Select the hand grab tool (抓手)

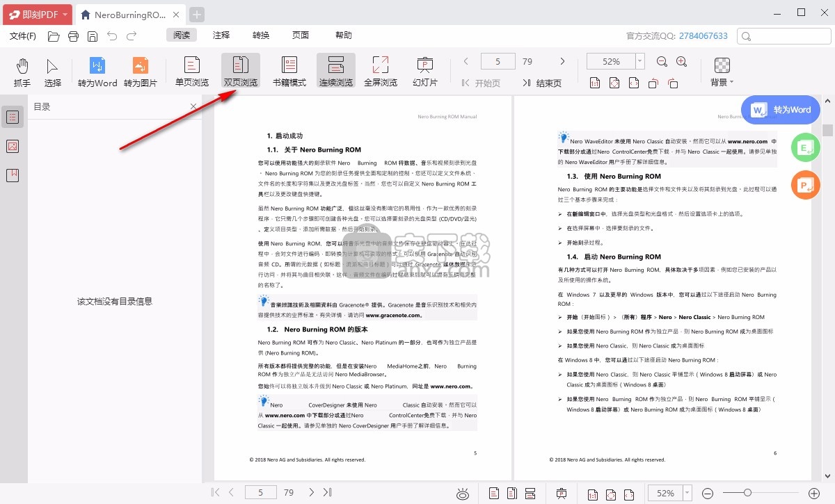tap(22, 72)
